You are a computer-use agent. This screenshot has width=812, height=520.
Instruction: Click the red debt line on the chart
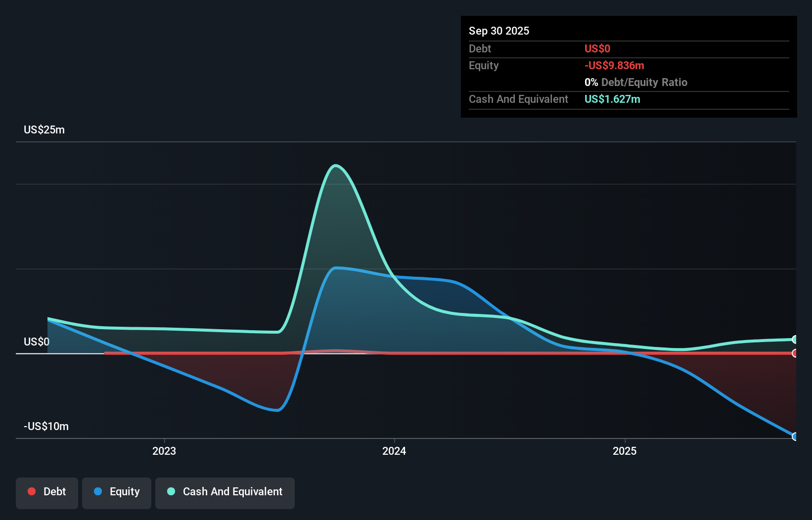tap(495, 354)
